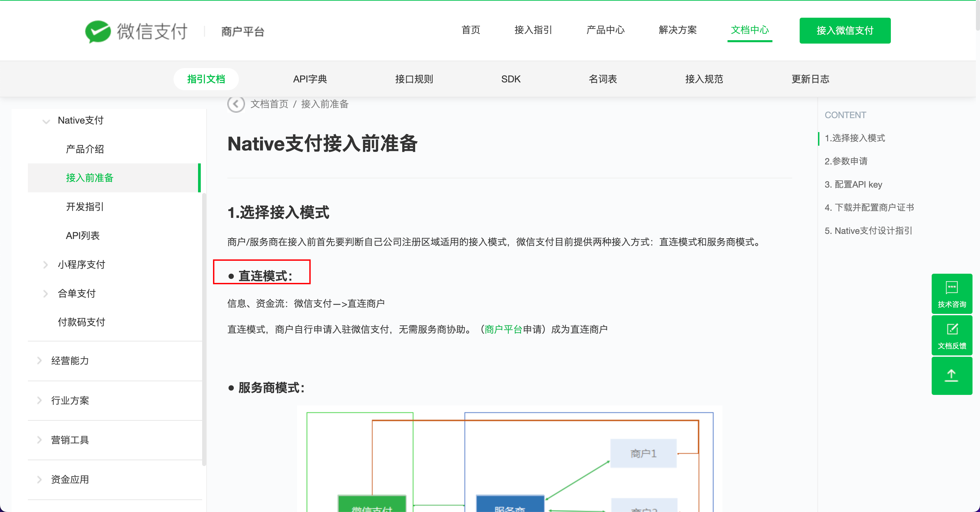Click the breadcrumb back arrow icon
Image resolution: width=980 pixels, height=512 pixels.
236,104
